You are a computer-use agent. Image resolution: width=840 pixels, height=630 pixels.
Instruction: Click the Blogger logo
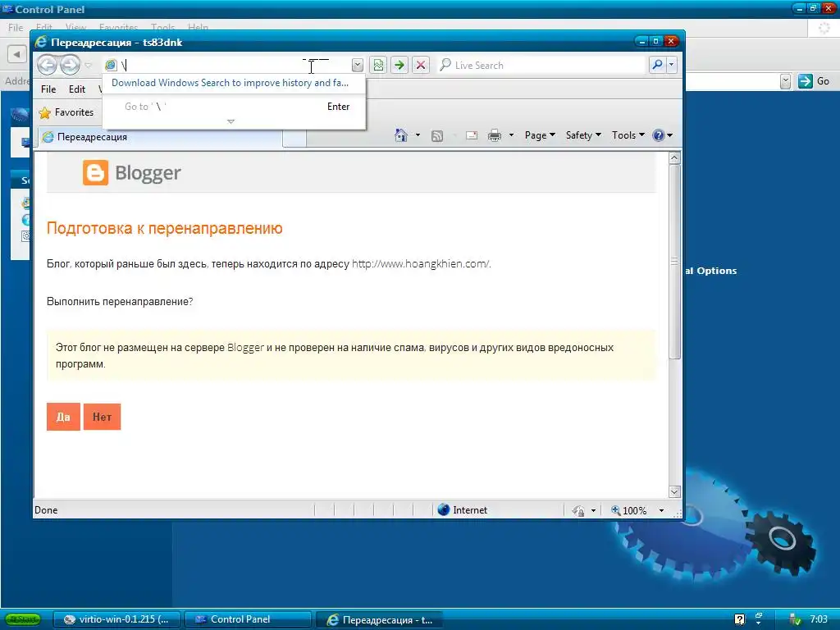coord(132,173)
